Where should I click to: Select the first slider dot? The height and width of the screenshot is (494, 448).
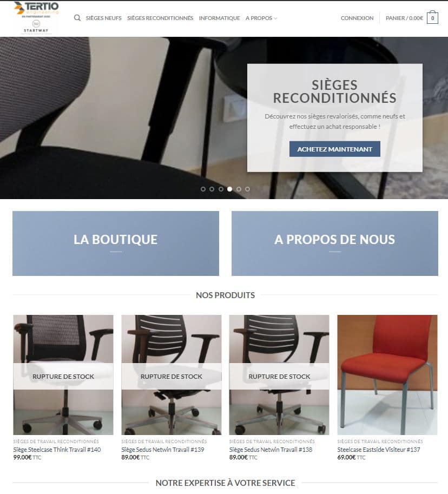pyautogui.click(x=203, y=189)
